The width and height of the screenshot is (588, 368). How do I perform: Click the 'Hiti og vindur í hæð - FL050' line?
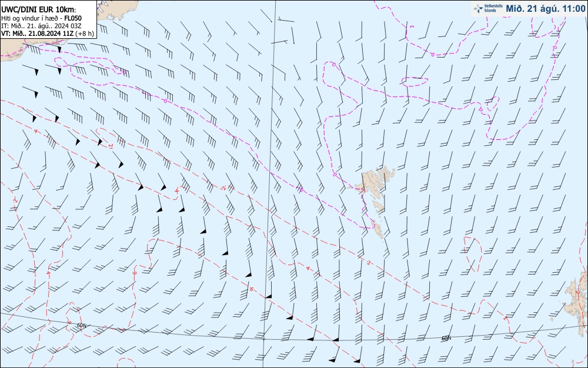coord(41,18)
